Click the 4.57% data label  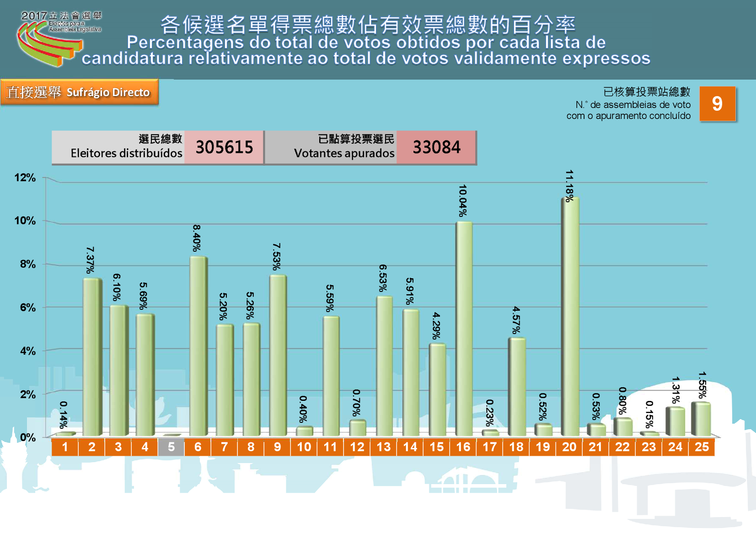pyautogui.click(x=516, y=320)
